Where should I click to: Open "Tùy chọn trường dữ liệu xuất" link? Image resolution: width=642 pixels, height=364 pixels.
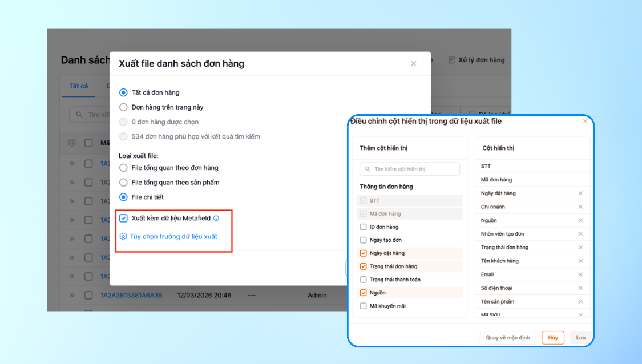pos(174,236)
